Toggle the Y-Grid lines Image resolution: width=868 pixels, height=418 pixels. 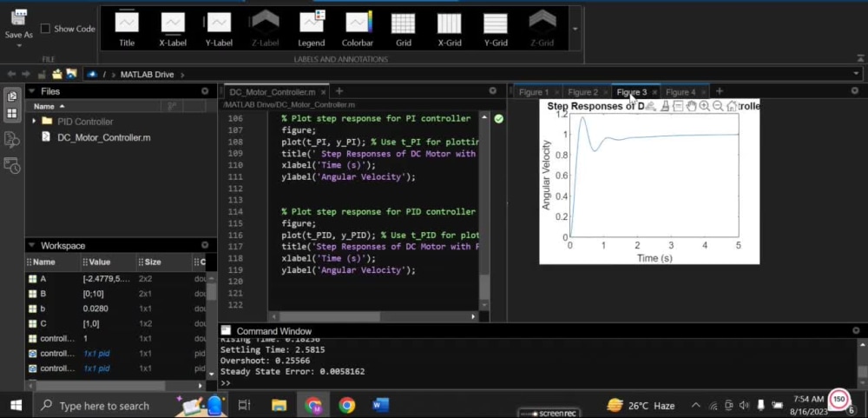[496, 28]
